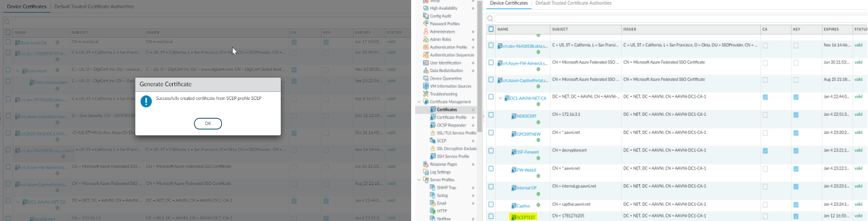Tick the checkbox for crt.Azure-CaptivePortal row on right
868x221 pixels.
(x=491, y=80)
